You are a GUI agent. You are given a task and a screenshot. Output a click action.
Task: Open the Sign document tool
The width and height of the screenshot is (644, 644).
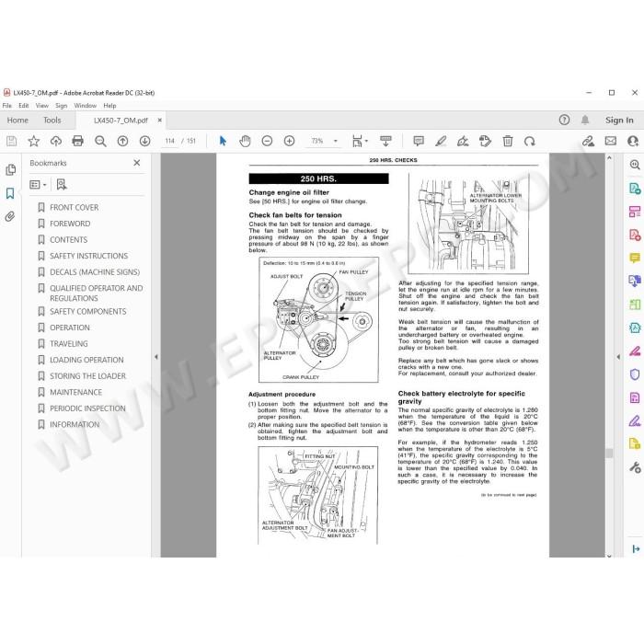tap(463, 142)
